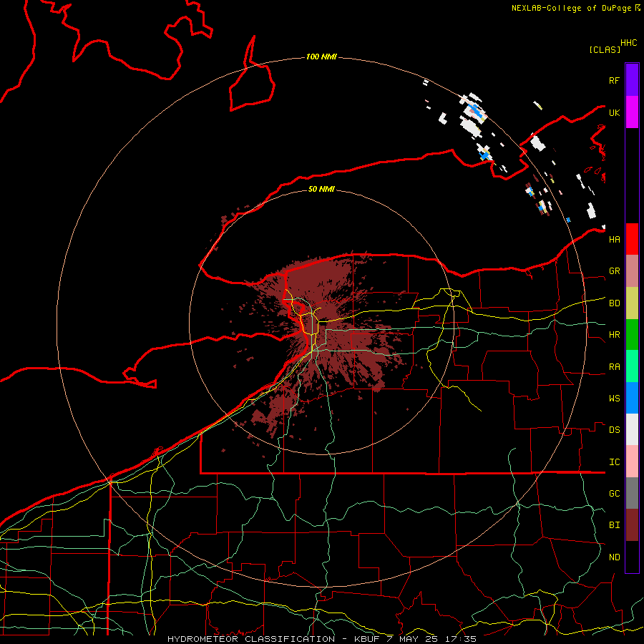This screenshot has height=644, width=644.
Task: Click the UK magenta legend swatch
Action: coord(632,112)
